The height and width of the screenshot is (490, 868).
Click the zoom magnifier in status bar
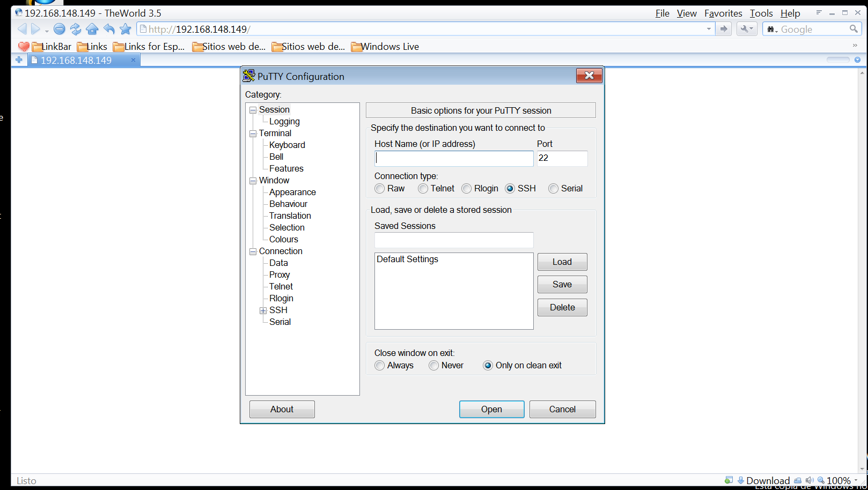coord(821,480)
